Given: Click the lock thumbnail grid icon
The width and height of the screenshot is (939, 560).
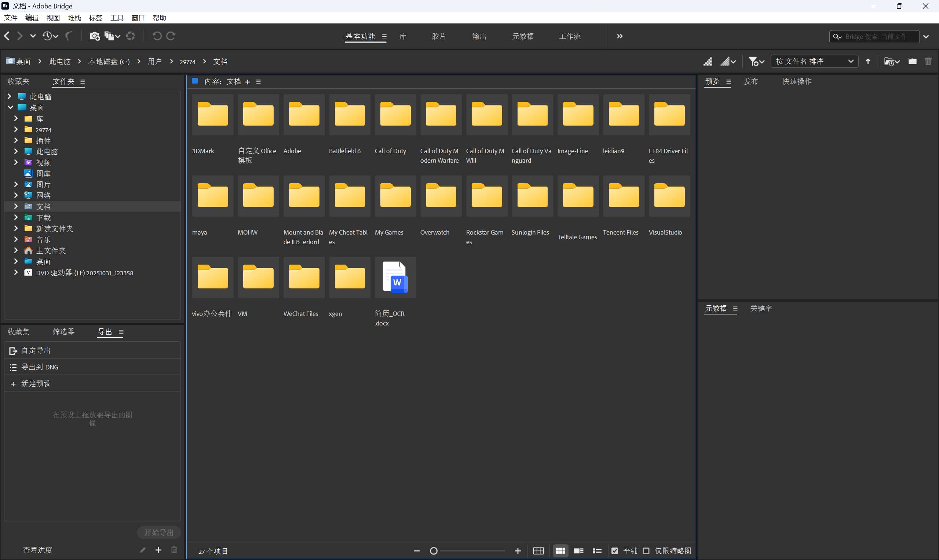Looking at the screenshot, I should click(538, 551).
